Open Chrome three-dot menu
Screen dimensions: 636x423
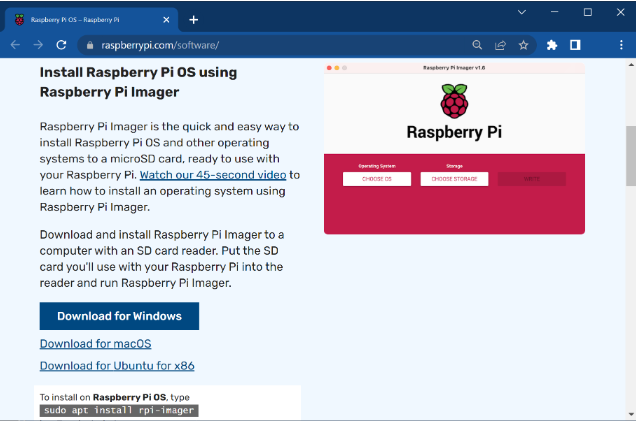621,45
